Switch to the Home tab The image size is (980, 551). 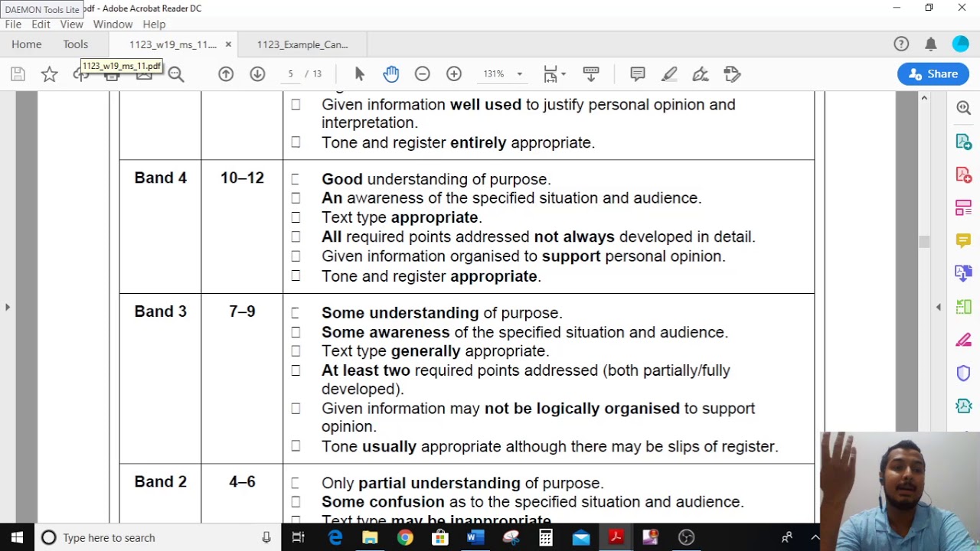coord(27,44)
